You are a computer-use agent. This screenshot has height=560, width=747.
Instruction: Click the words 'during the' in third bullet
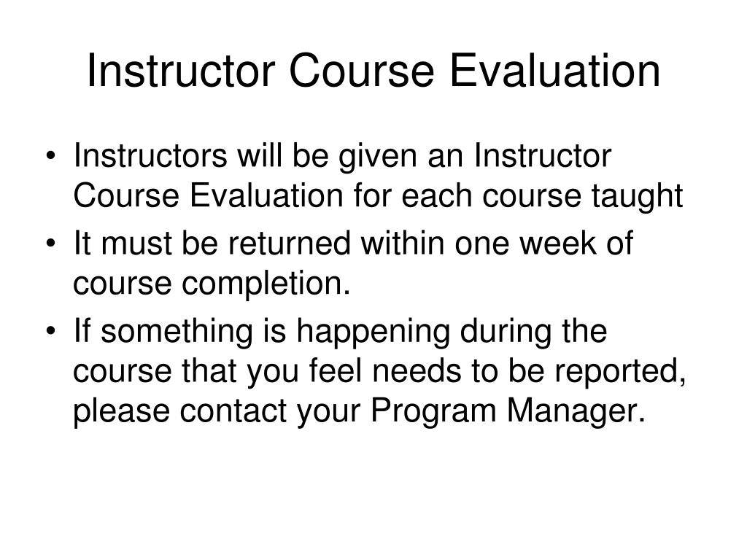533,332
